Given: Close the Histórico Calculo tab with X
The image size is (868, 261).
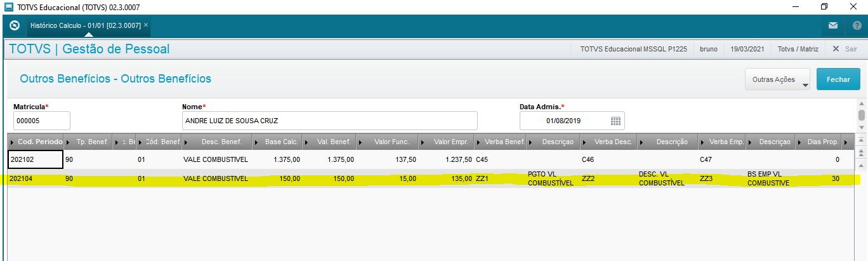Looking at the screenshot, I should (146, 25).
